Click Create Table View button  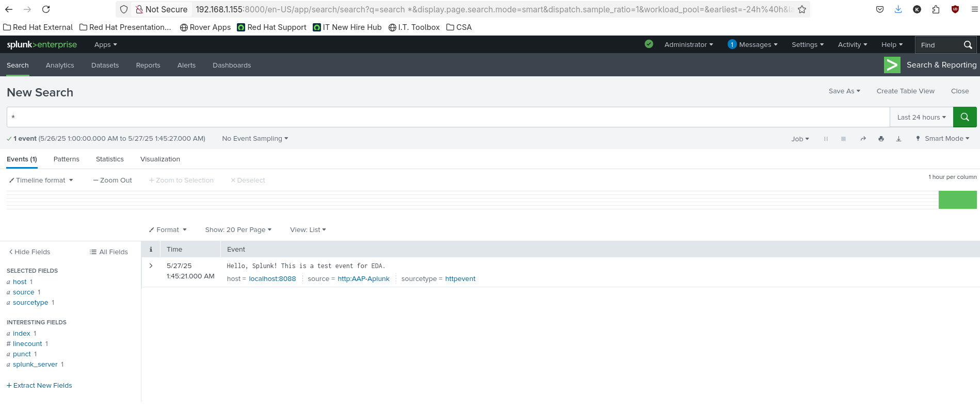905,91
